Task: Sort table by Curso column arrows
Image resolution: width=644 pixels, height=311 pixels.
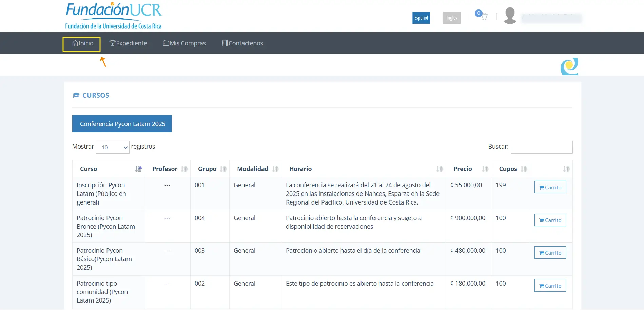Action: pyautogui.click(x=138, y=169)
